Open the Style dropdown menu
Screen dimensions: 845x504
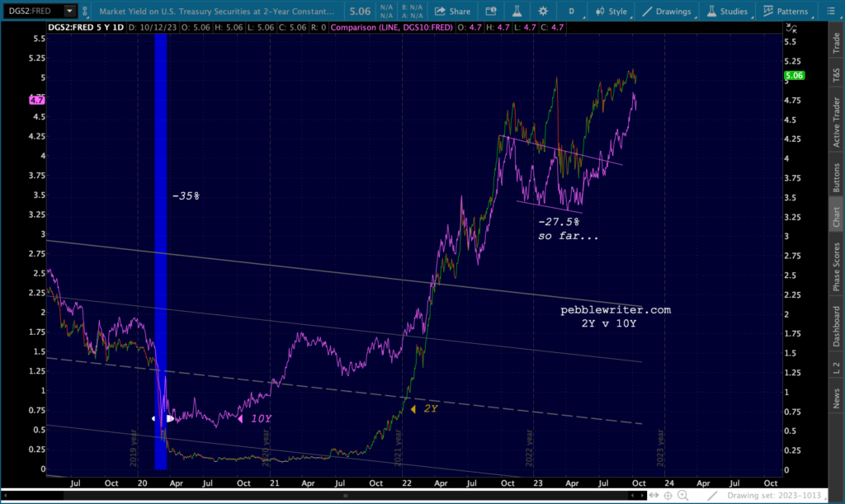coord(611,12)
